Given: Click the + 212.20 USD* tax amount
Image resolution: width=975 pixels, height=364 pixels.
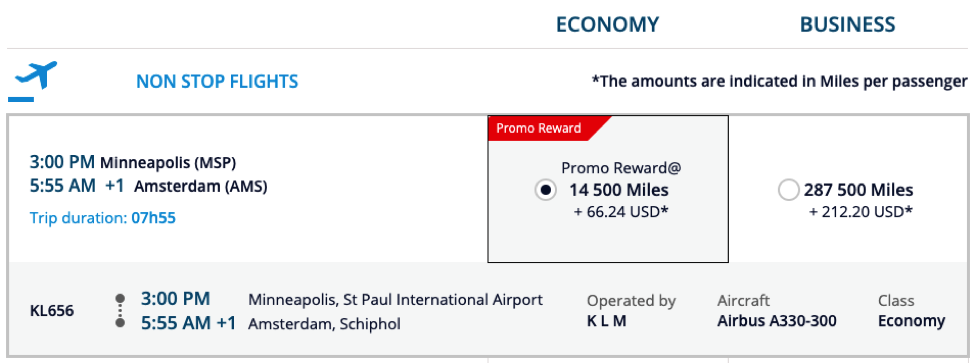Looking at the screenshot, I should pos(861,212).
